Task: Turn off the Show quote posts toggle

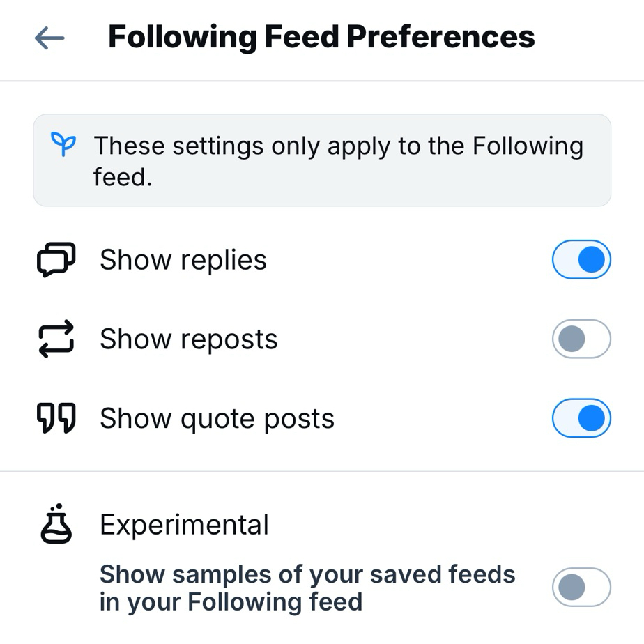Action: coord(581,419)
